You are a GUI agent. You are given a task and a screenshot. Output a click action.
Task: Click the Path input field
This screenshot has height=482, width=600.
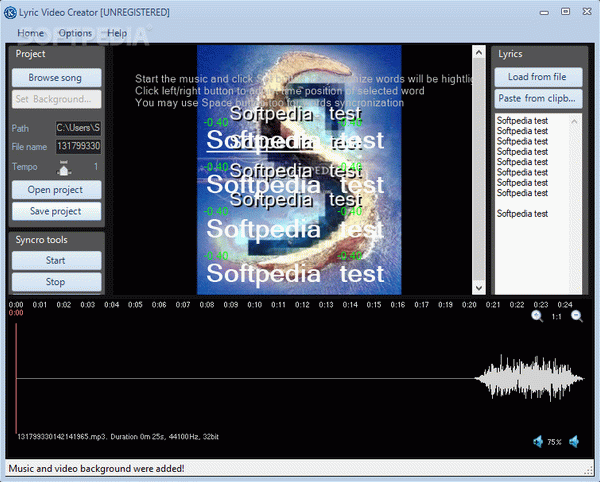[x=78, y=128]
